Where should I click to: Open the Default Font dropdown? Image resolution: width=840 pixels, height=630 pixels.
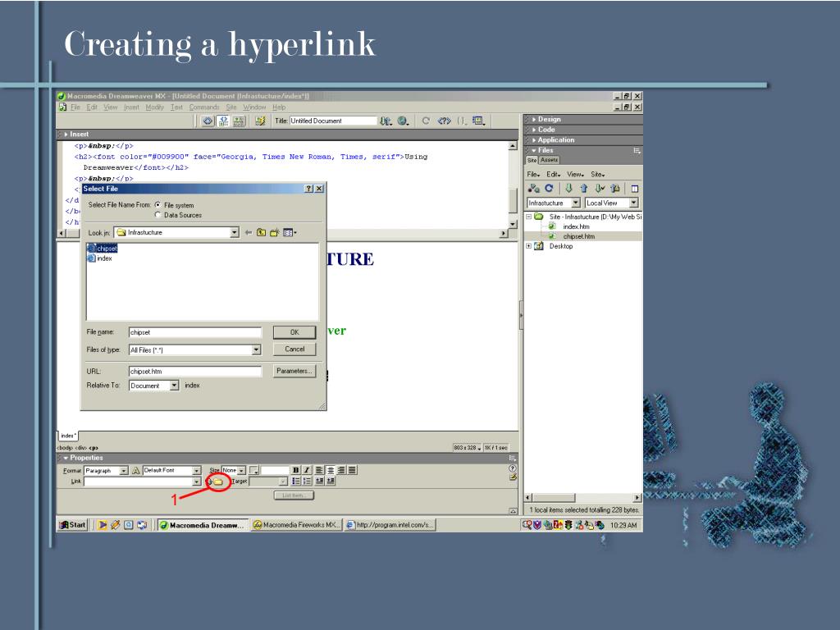[x=197, y=470]
